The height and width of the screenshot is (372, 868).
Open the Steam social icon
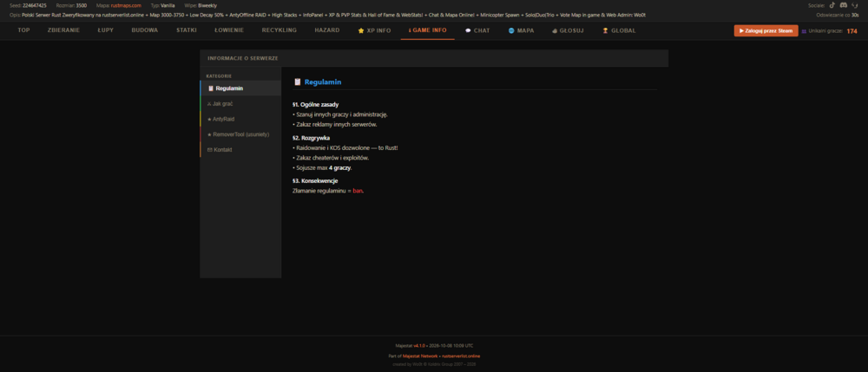pos(855,5)
